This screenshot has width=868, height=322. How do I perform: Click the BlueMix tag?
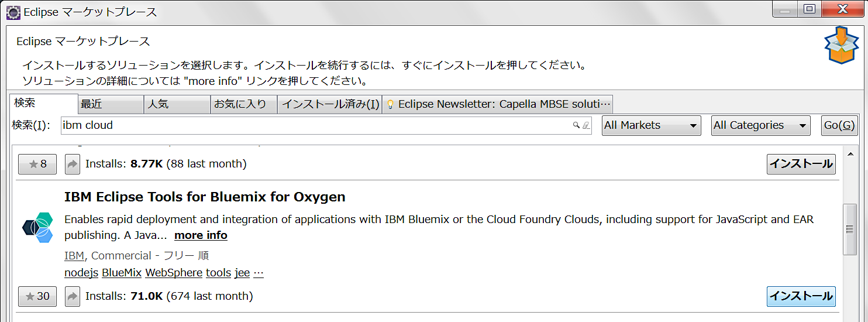coord(122,273)
